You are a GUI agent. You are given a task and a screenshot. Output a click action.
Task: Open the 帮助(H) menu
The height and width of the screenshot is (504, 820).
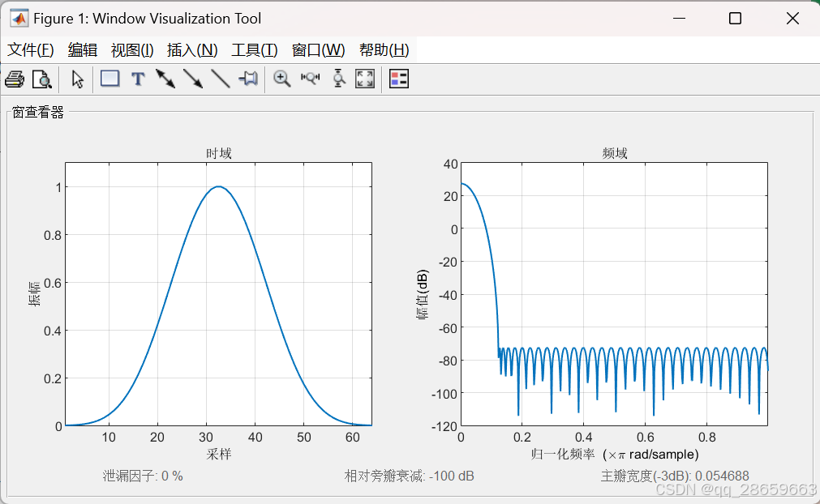(384, 50)
